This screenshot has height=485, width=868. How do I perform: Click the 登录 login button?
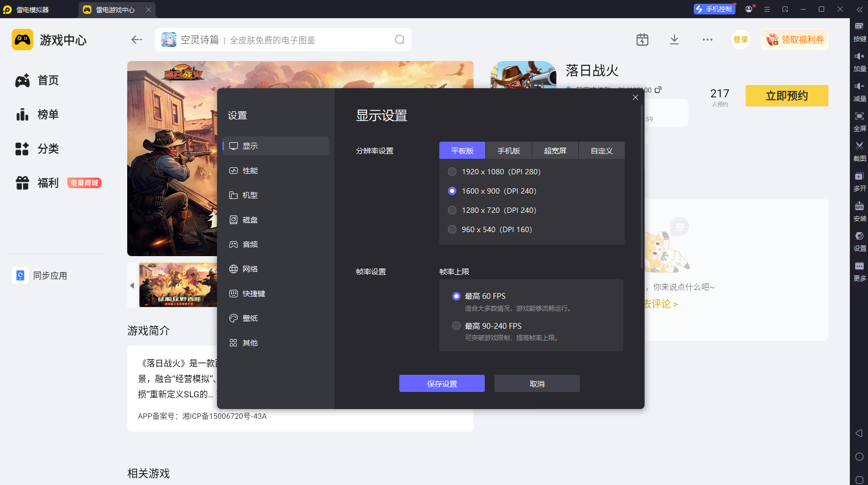click(x=741, y=40)
